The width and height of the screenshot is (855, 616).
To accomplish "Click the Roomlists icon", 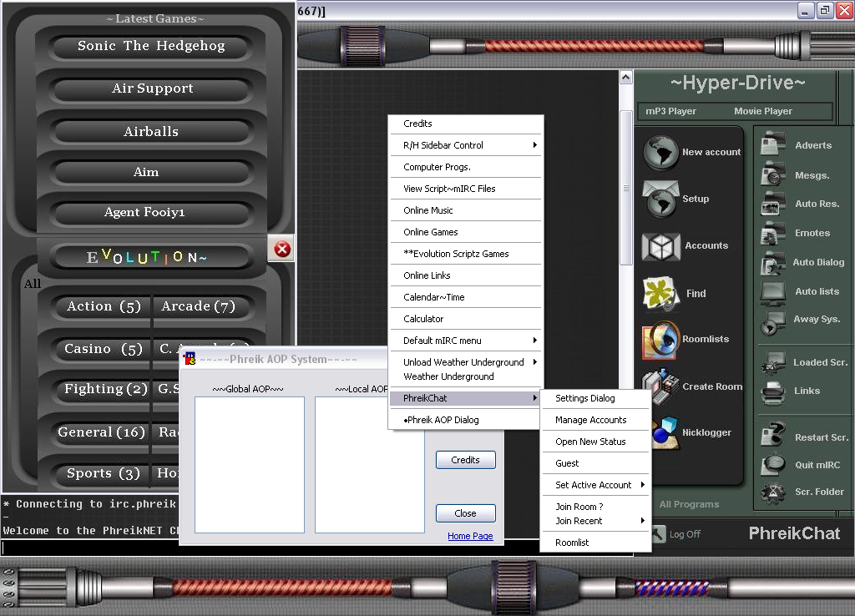I will (x=661, y=340).
